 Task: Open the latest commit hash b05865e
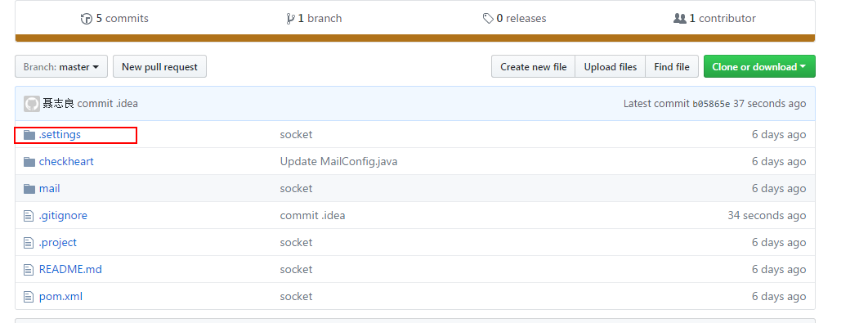(x=711, y=104)
